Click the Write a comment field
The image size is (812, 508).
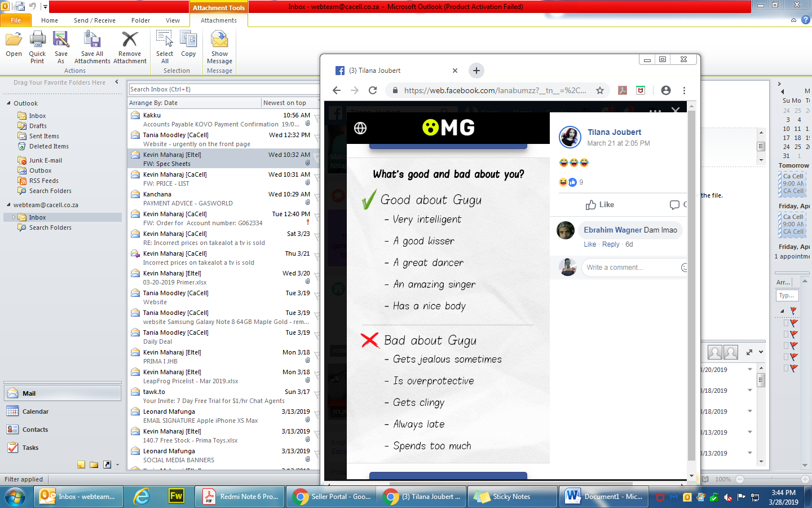(x=630, y=268)
